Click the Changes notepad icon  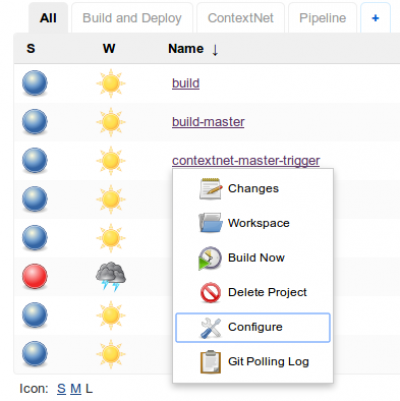(210, 189)
